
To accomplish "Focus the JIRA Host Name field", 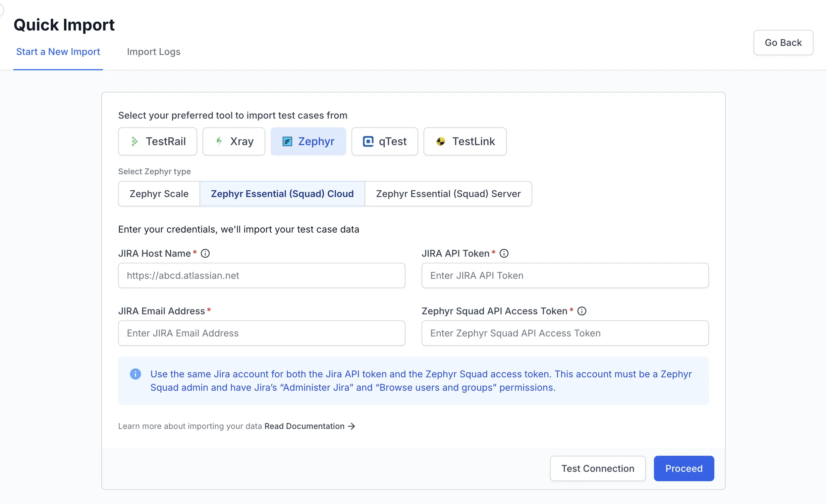I will (x=262, y=276).
